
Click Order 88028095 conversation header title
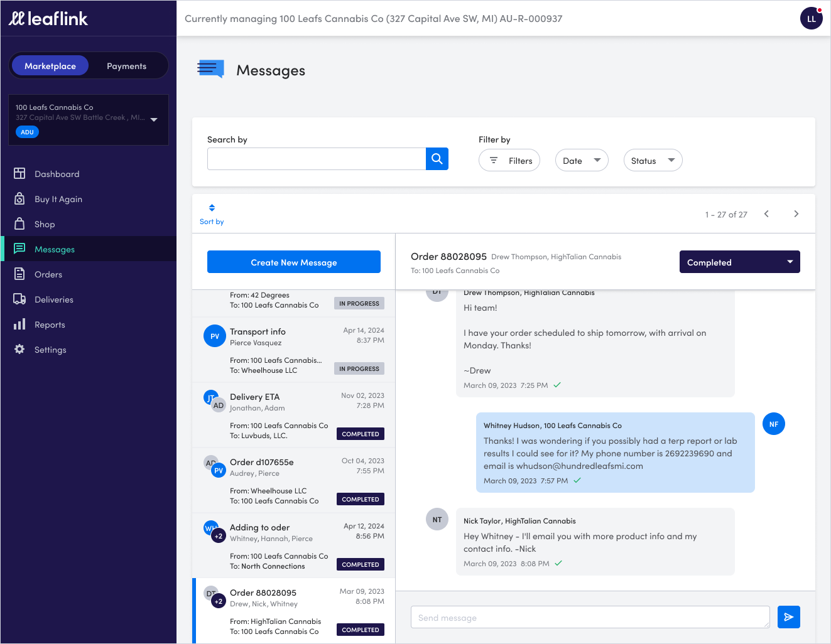(x=448, y=256)
